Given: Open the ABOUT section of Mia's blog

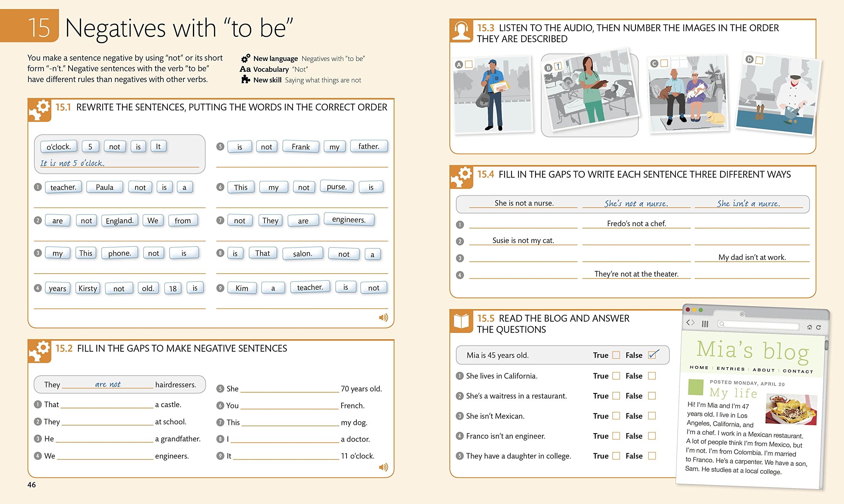Looking at the screenshot, I should pyautogui.click(x=764, y=370).
